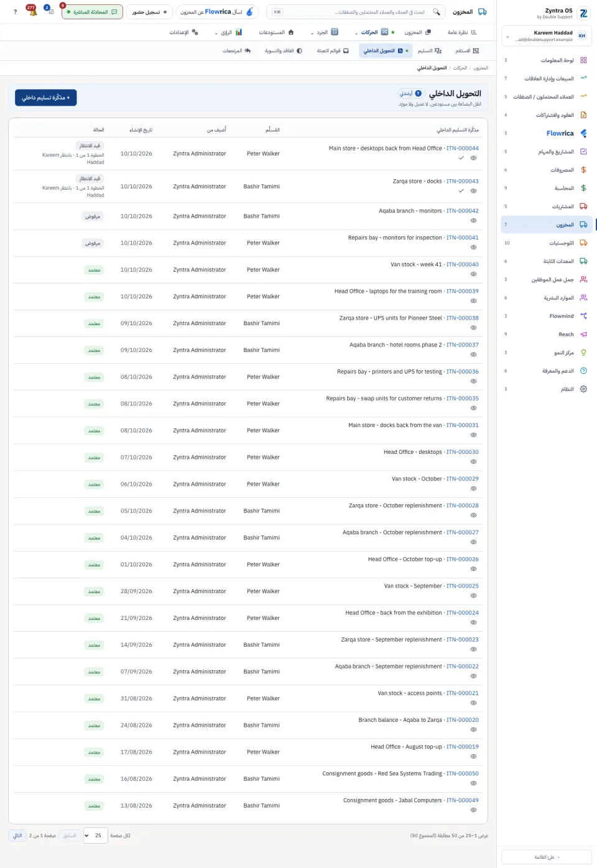Switch to the الفاقد والتسوية sub-tab
The width and height of the screenshot is (597, 868).
[x=284, y=51]
